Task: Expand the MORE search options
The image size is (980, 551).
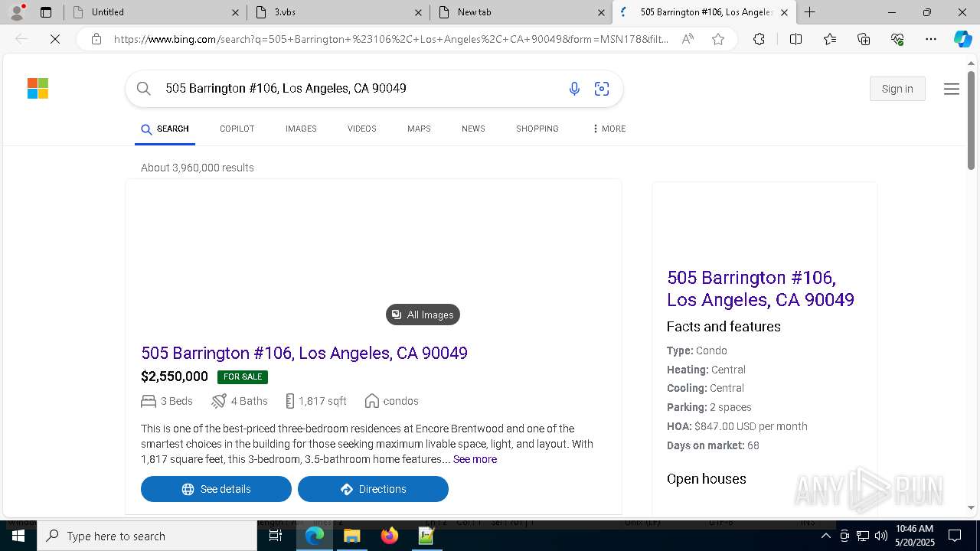Action: click(609, 129)
